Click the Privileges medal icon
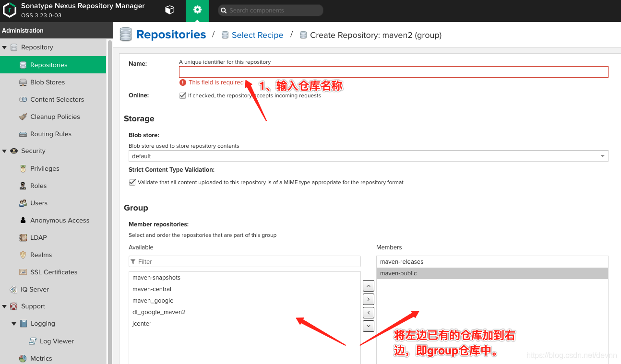This screenshot has width=621, height=364. tap(23, 169)
